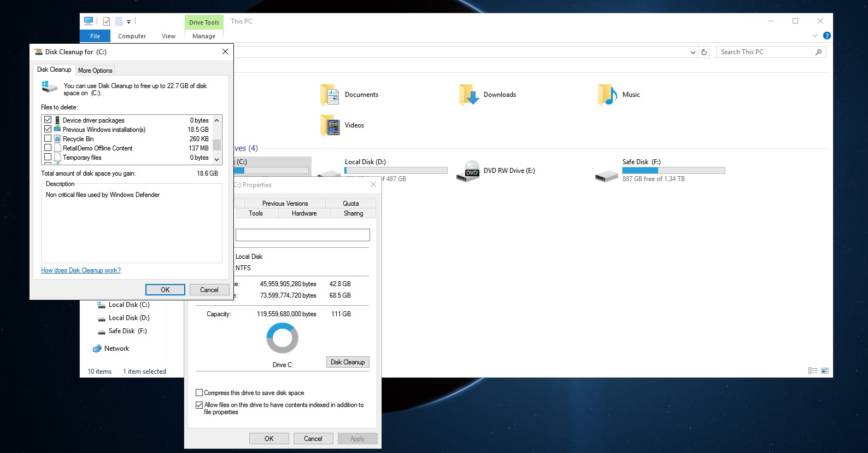Check the RetailDemo Offline Content checkbox
The height and width of the screenshot is (453, 868).
(x=48, y=148)
